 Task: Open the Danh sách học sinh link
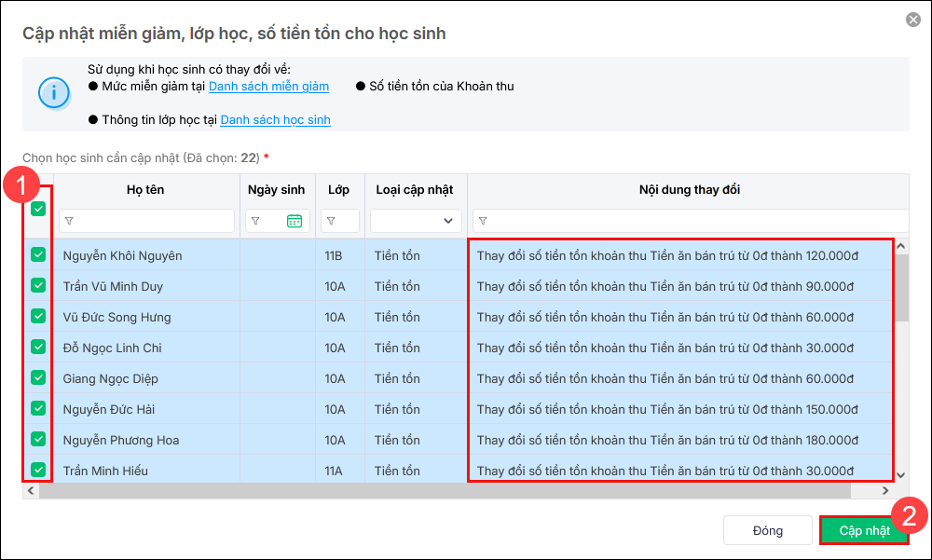click(275, 120)
